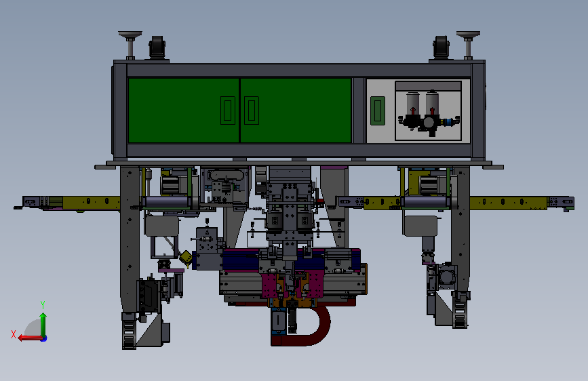Select the handle on left green door
This screenshot has height=381, width=588.
(x=228, y=111)
